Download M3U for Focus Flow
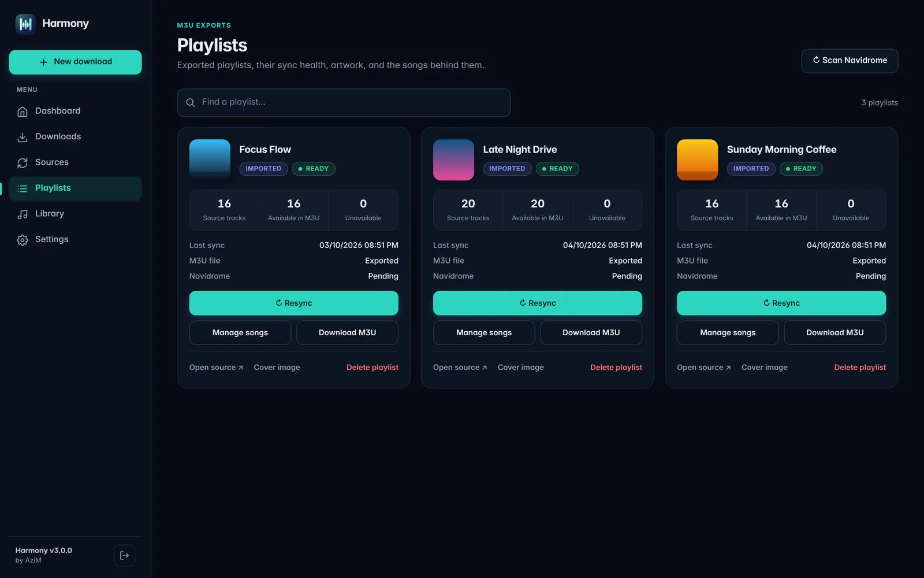 (x=347, y=333)
